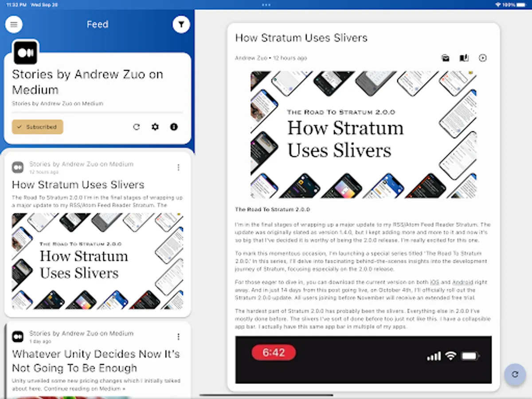Click the status bar clock 11:32 PM
This screenshot has width=532, height=399.
pos(16,4)
